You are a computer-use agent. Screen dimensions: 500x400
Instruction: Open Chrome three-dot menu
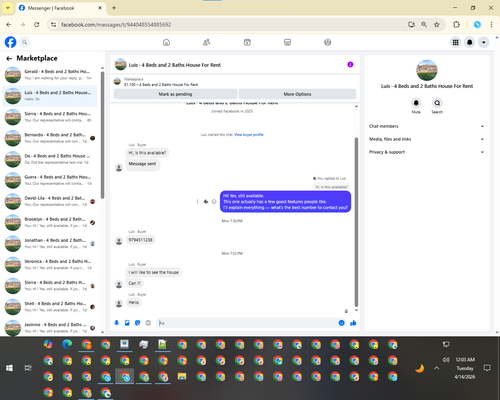point(491,25)
